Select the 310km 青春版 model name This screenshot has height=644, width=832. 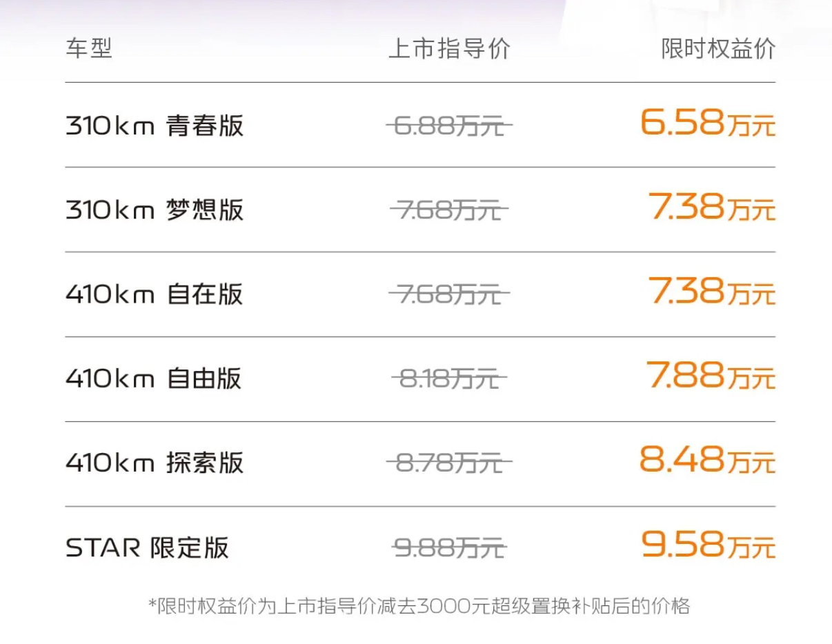(155, 126)
